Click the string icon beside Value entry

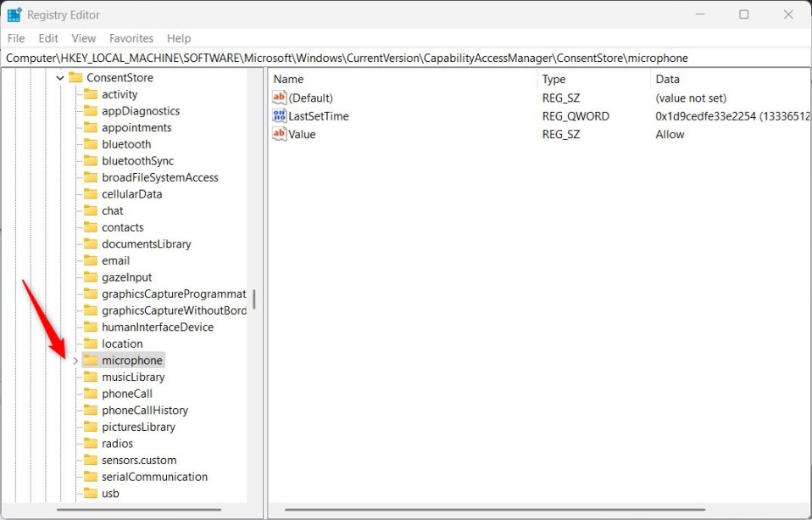pos(279,134)
